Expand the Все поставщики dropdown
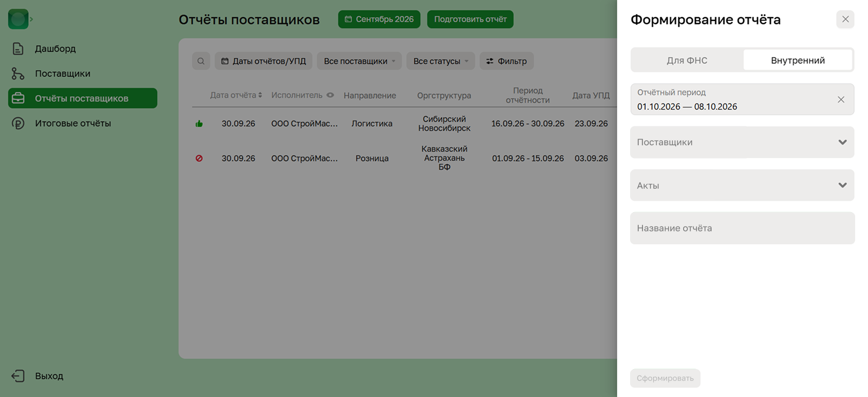This screenshot has height=397, width=868. coord(360,61)
